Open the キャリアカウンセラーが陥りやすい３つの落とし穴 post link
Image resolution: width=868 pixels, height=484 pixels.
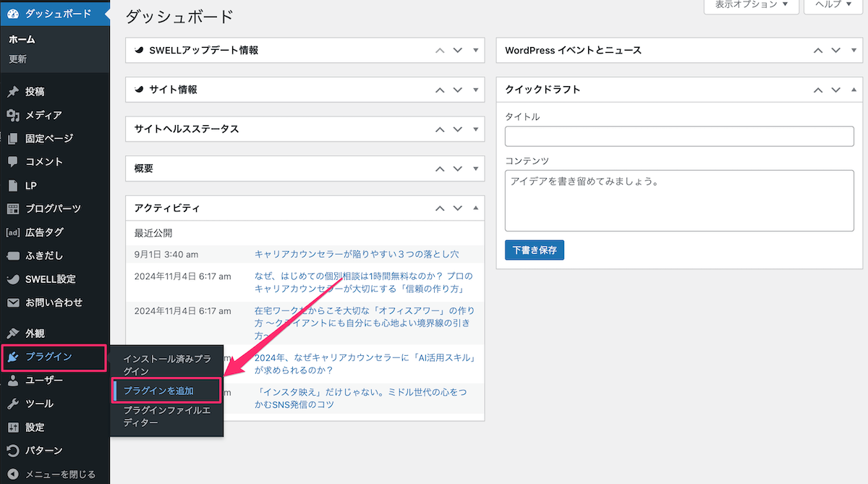click(357, 254)
